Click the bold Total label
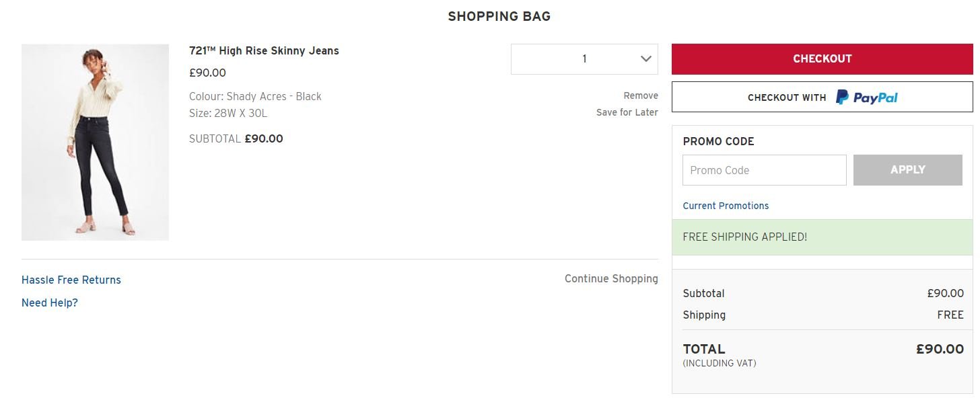This screenshot has width=980, height=400. (704, 349)
